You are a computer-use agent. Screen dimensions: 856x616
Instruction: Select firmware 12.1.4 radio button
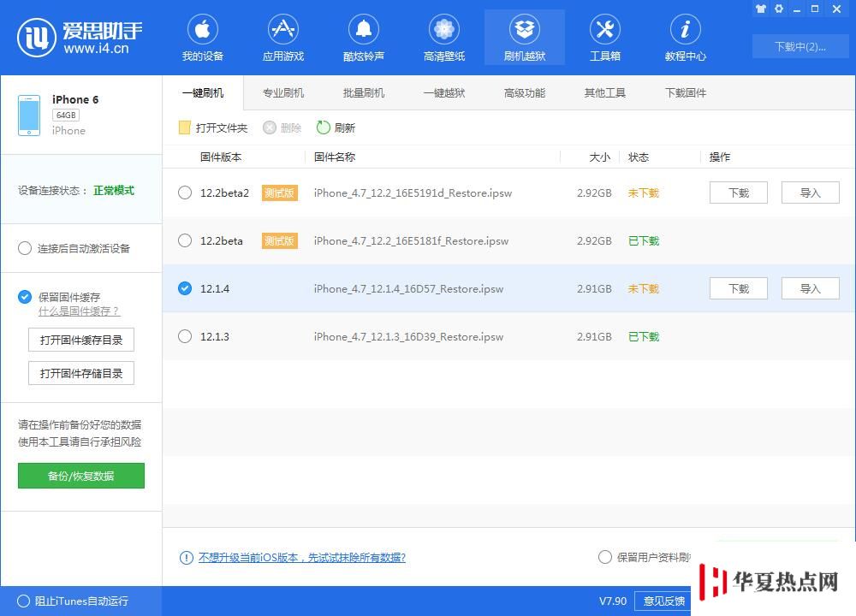[x=185, y=288]
